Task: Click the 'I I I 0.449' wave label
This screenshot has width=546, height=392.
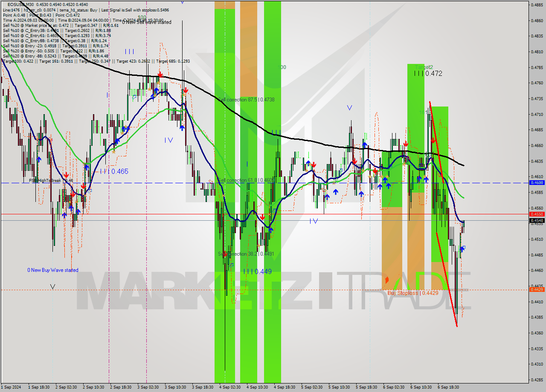Action: pyautogui.click(x=258, y=271)
